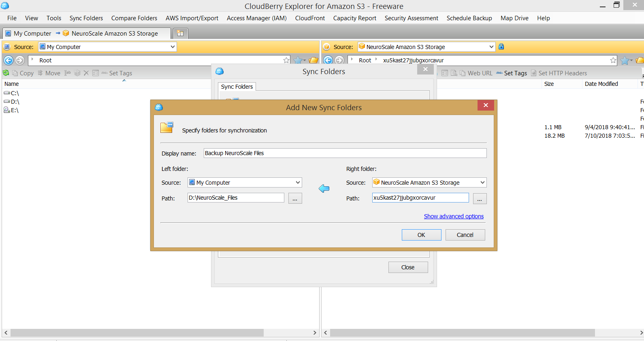Click Copy in the left pane toolbar
644x341 pixels.
(x=23, y=73)
